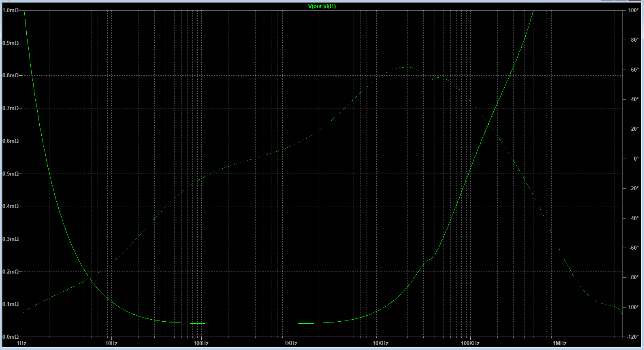Click the 80° phase axis label
The height and width of the screenshot is (350, 644).
click(635, 40)
